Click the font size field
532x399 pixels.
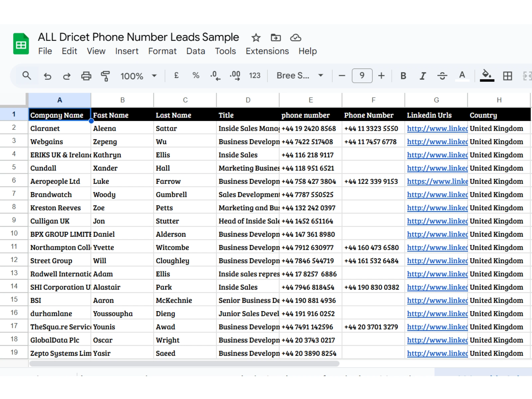(x=362, y=75)
